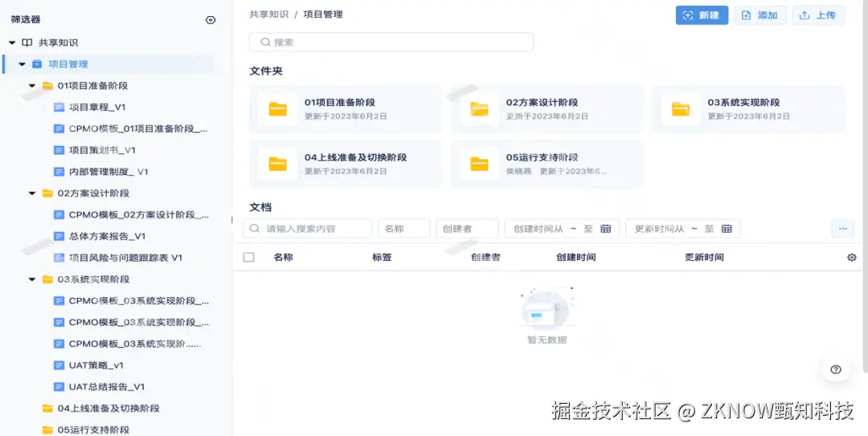This screenshot has height=436, width=868.
Task: Click the document icon of UAT策略_v1
Action: [x=59, y=365]
